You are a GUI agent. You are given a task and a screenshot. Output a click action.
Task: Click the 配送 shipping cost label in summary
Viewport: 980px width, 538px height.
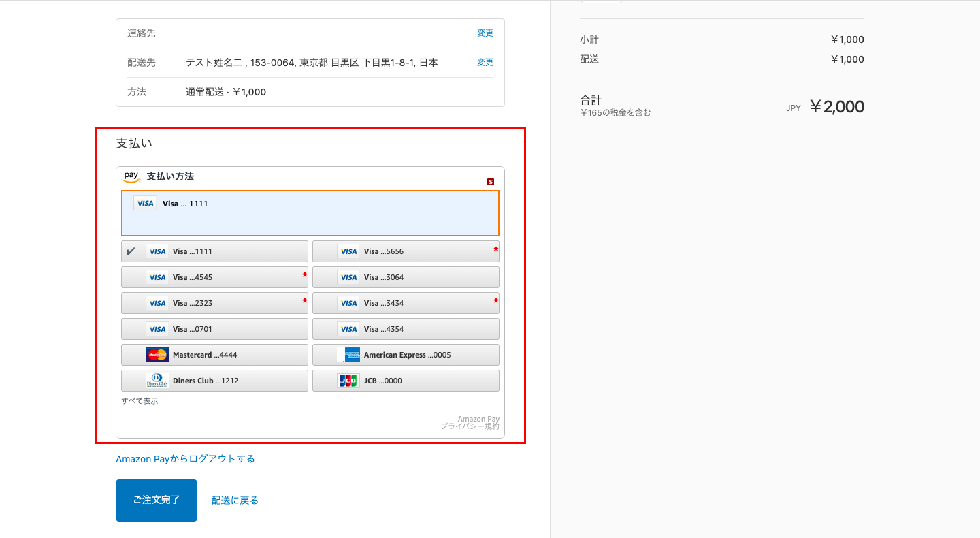[589, 59]
